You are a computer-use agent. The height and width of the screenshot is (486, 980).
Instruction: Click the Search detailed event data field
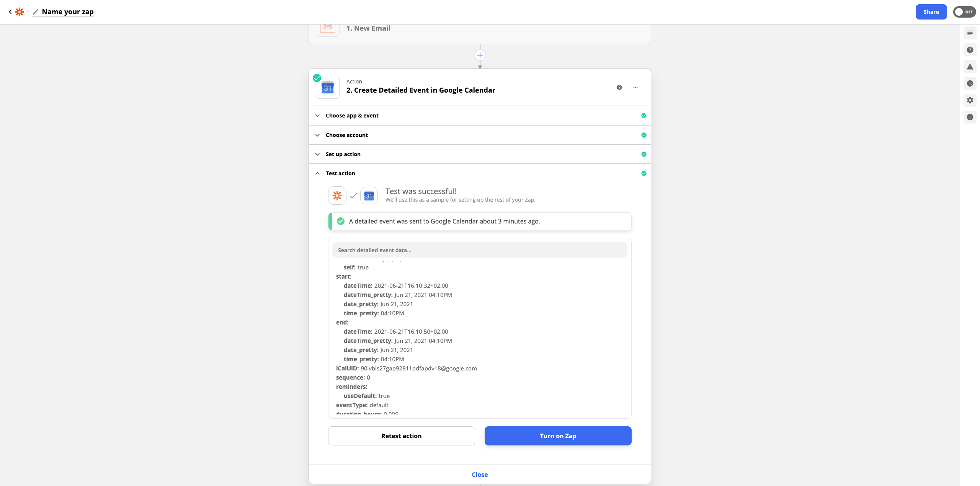pyautogui.click(x=479, y=250)
